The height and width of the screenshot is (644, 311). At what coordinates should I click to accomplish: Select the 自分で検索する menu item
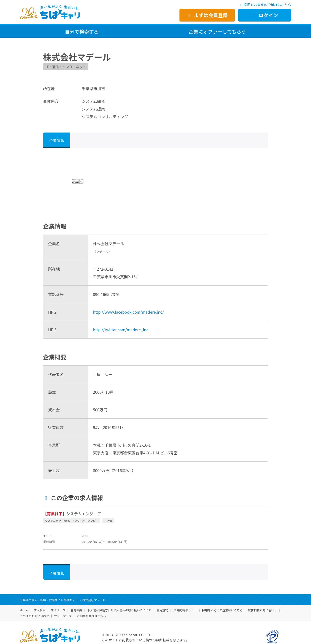point(82,32)
